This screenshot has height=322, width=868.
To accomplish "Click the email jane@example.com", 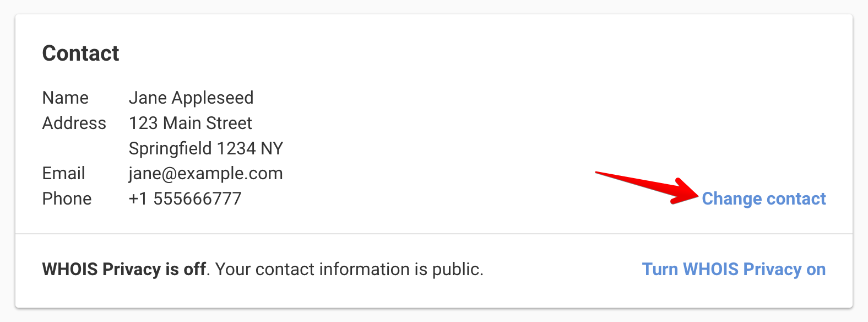I will pyautogui.click(x=205, y=173).
